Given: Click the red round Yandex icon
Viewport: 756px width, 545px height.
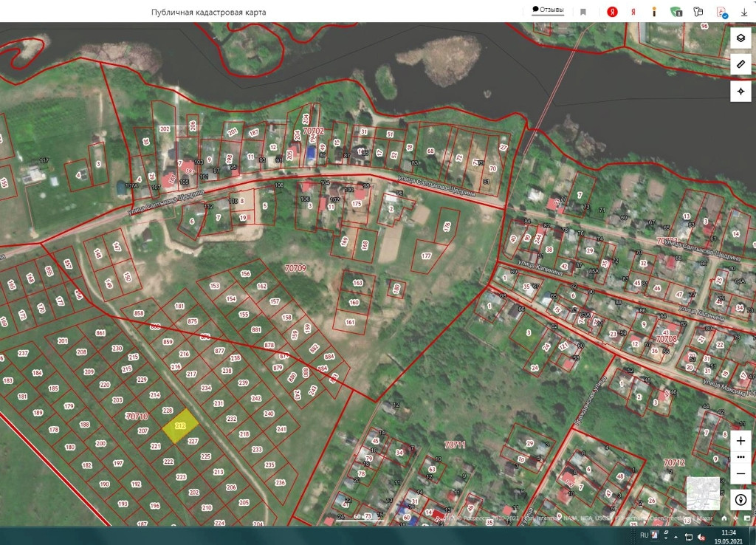Looking at the screenshot, I should coord(612,12).
